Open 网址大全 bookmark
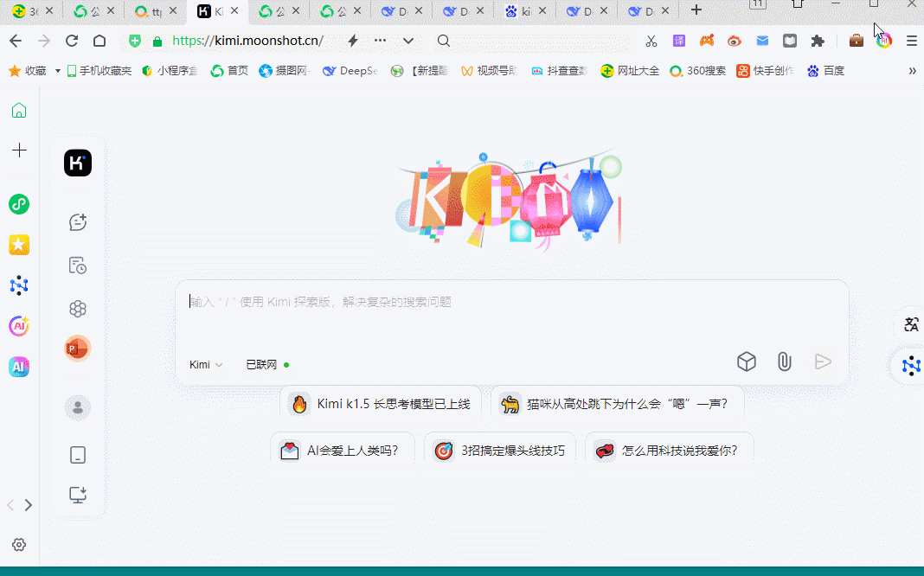Screen dimensions: 924x576 coord(630,71)
